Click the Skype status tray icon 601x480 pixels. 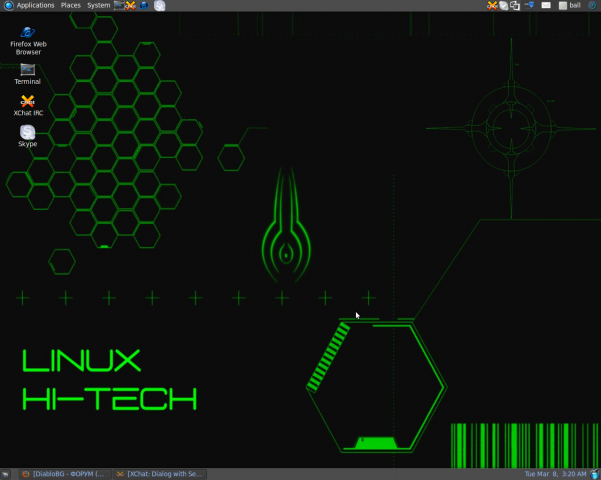pos(504,5)
